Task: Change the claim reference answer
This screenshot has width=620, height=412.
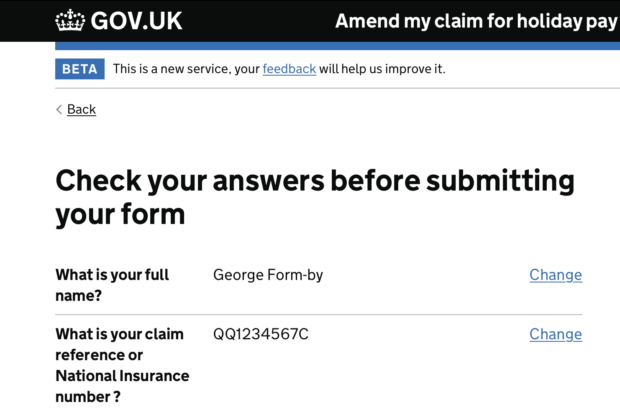Action: (556, 334)
